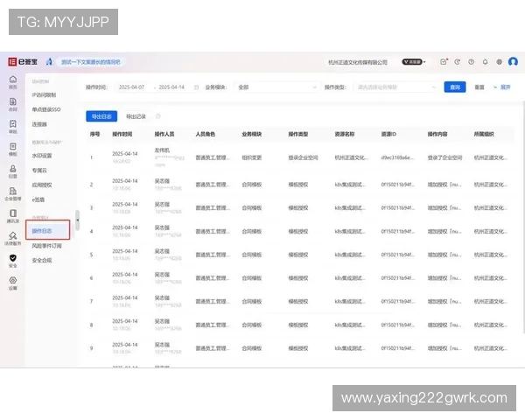Click the 人员角色 column header
Viewport: 525px width, 420px height.
[206, 134]
